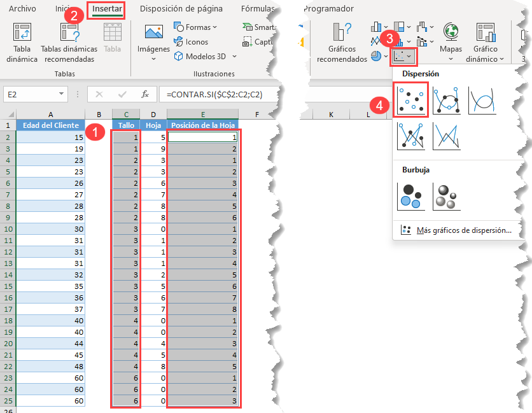The image size is (532, 413).
Task: Expand the Name Box dropdown arrow
Action: (62, 94)
